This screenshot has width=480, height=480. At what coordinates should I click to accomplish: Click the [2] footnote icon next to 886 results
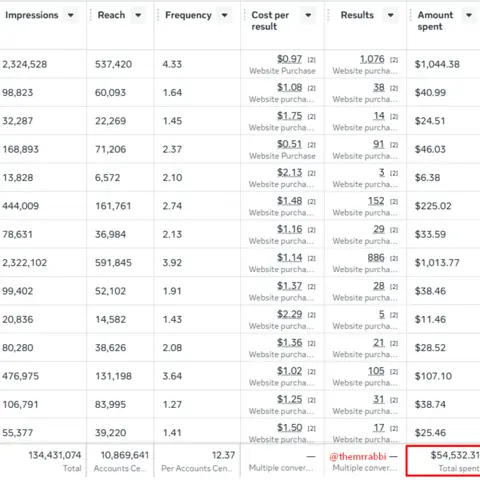click(x=394, y=258)
